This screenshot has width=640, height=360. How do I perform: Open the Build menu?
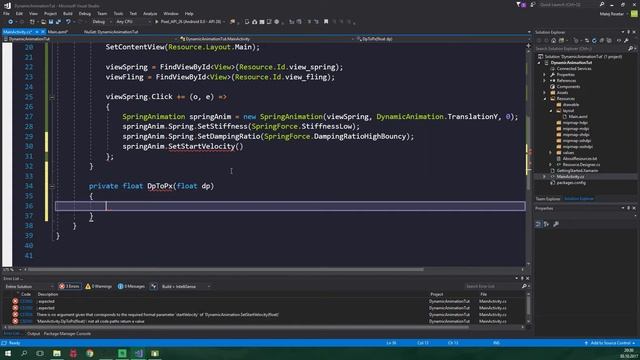pos(68,13)
